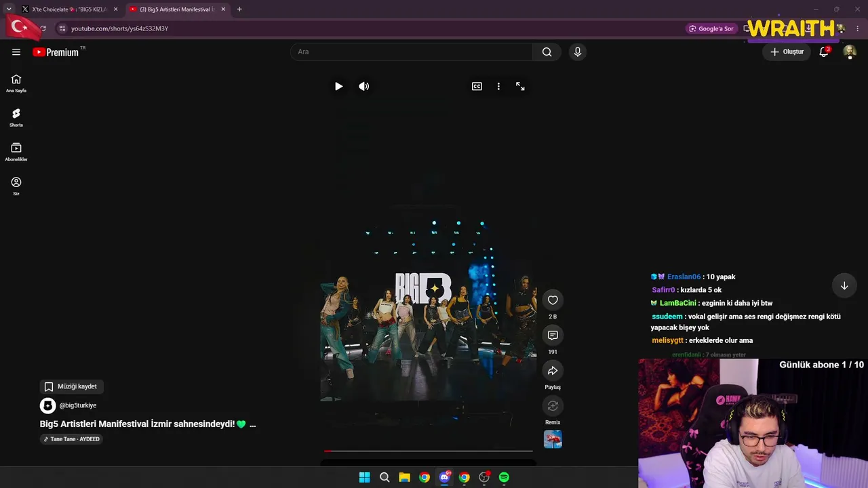Click chat user melisygtt's name
The height and width of the screenshot is (488, 868).
(668, 340)
